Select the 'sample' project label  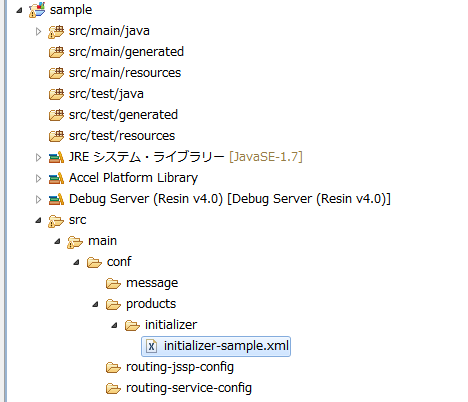tap(71, 10)
